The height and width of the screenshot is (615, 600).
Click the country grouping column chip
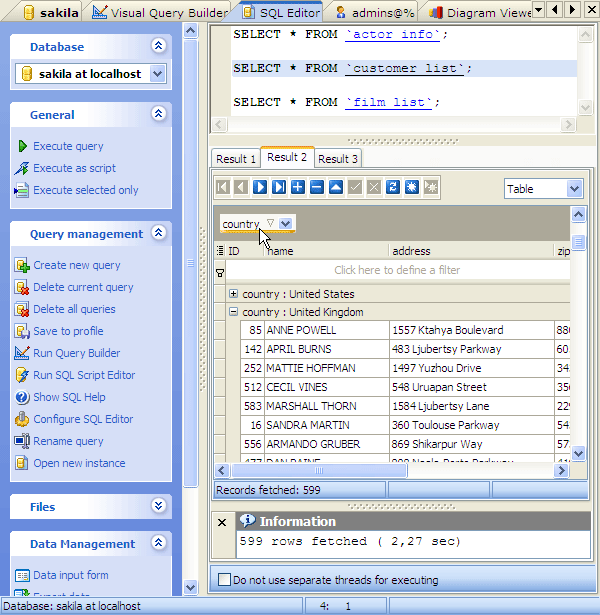pyautogui.click(x=258, y=224)
